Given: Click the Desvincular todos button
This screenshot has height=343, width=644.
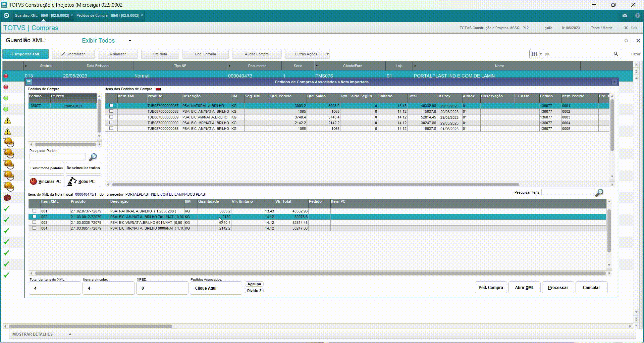Looking at the screenshot, I should (83, 168).
